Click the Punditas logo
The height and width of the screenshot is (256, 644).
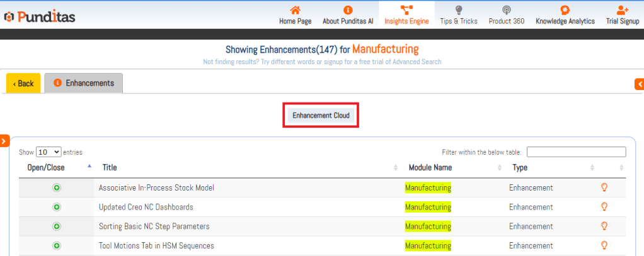click(x=40, y=16)
